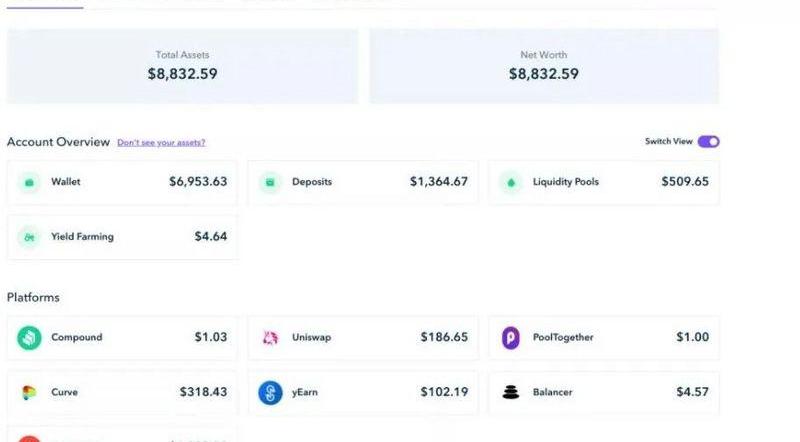Click the yEarn blue logo
800x442 pixels.
[x=270, y=392]
